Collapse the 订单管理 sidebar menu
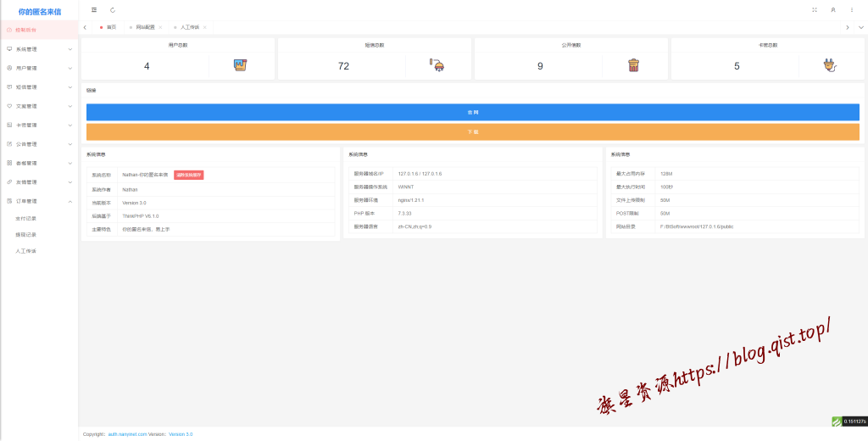This screenshot has width=868, height=441. point(39,201)
